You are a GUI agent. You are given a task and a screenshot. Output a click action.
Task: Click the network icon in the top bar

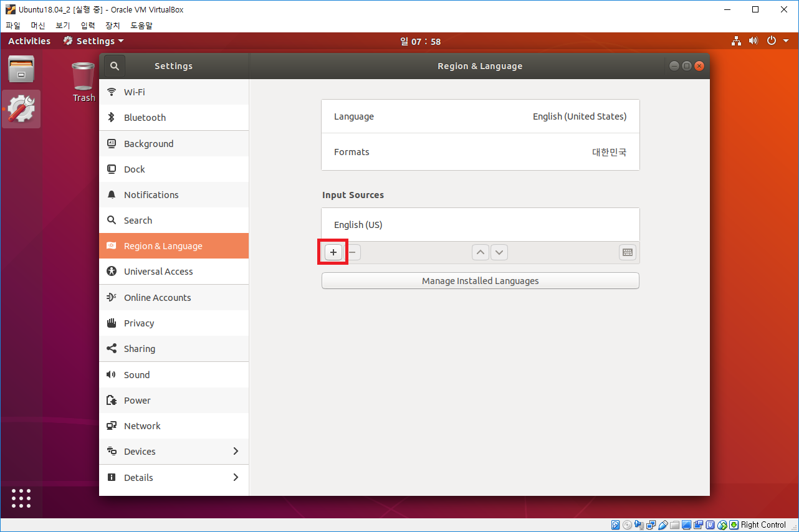737,41
